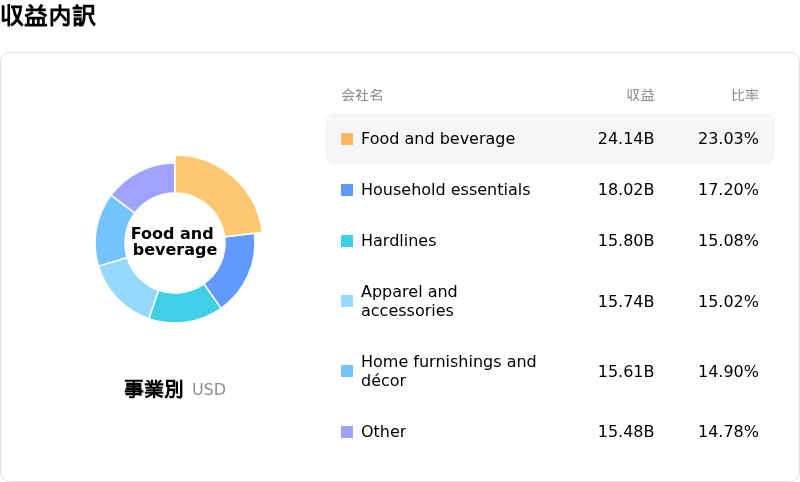
Task: Click the purple Other legend swatch
Action: point(347,432)
